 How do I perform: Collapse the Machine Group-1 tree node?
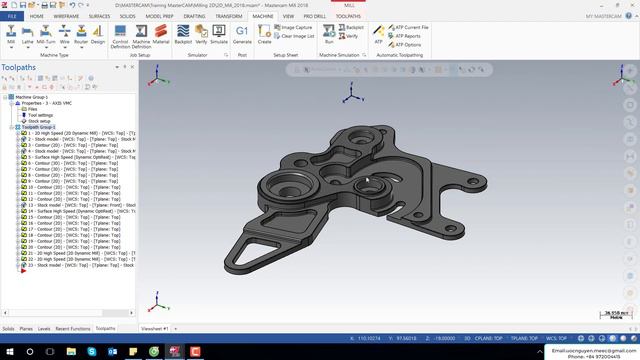point(5,97)
